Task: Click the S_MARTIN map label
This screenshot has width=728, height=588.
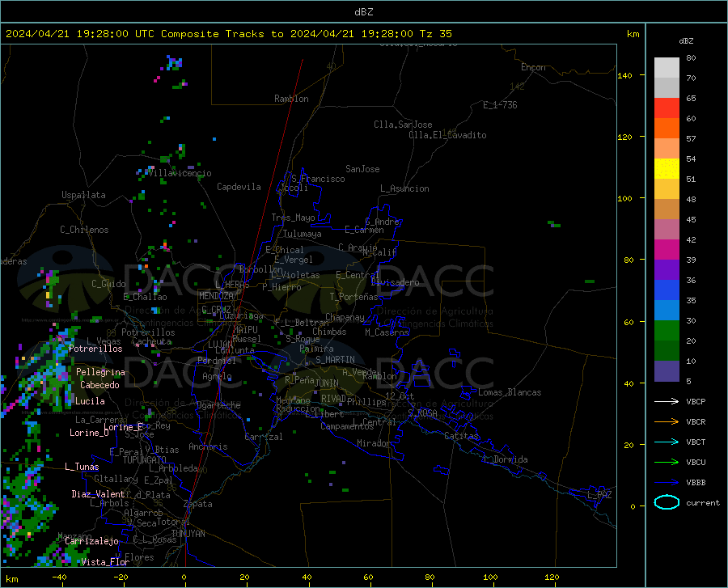Action: pyautogui.click(x=335, y=360)
